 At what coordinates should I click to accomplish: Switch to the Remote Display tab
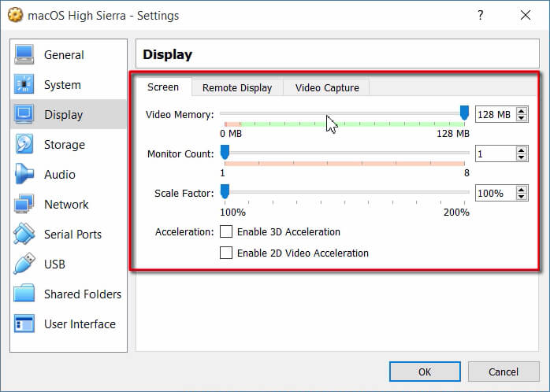click(x=237, y=88)
